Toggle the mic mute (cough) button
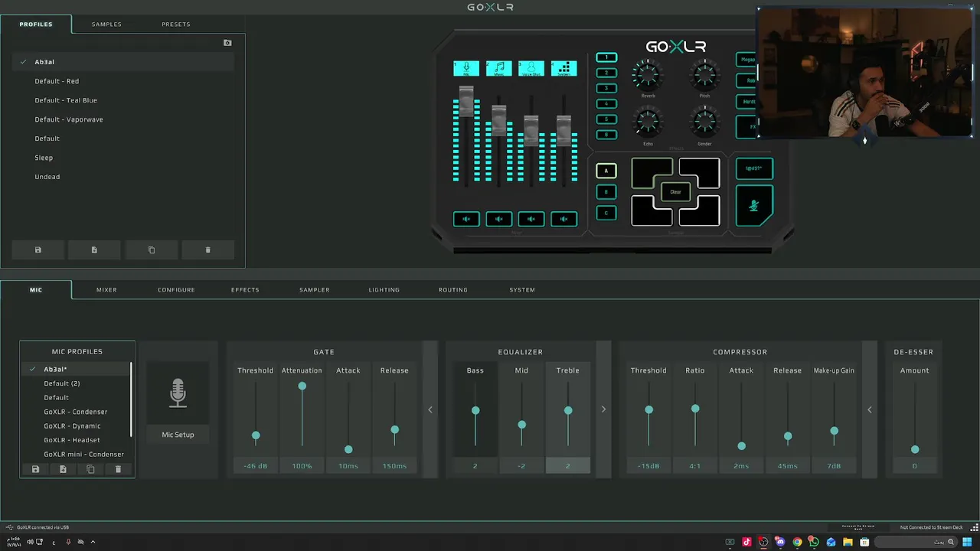 tap(754, 205)
